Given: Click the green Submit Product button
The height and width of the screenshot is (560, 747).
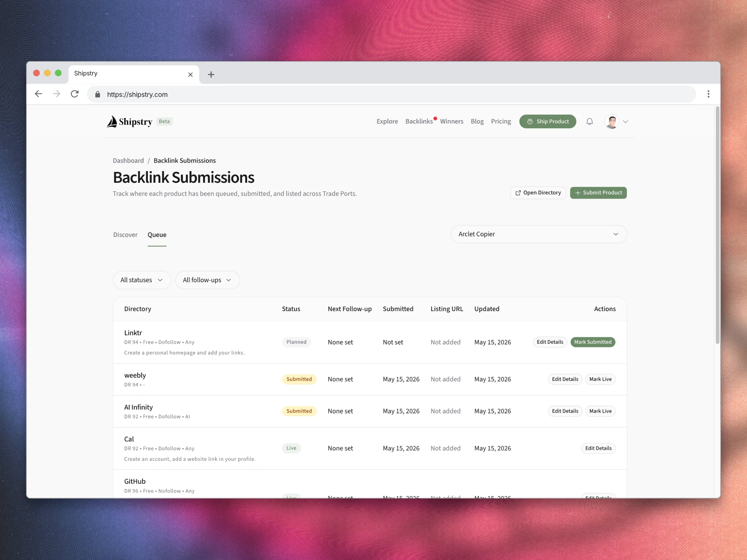Looking at the screenshot, I should pyautogui.click(x=598, y=193).
